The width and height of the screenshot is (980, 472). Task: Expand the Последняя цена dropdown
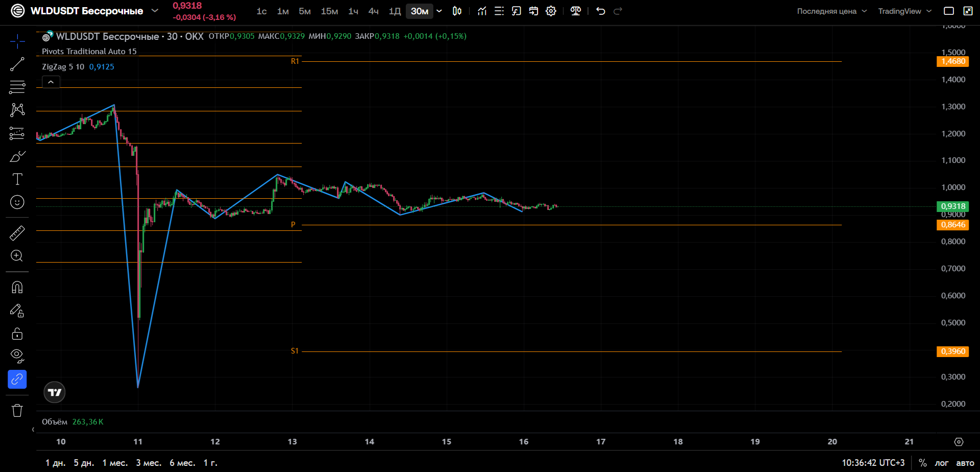[832, 11]
